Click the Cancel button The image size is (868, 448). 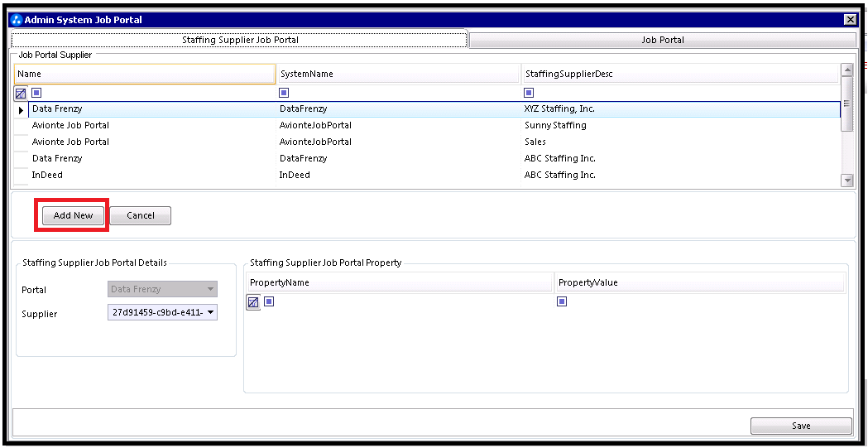coord(141,215)
